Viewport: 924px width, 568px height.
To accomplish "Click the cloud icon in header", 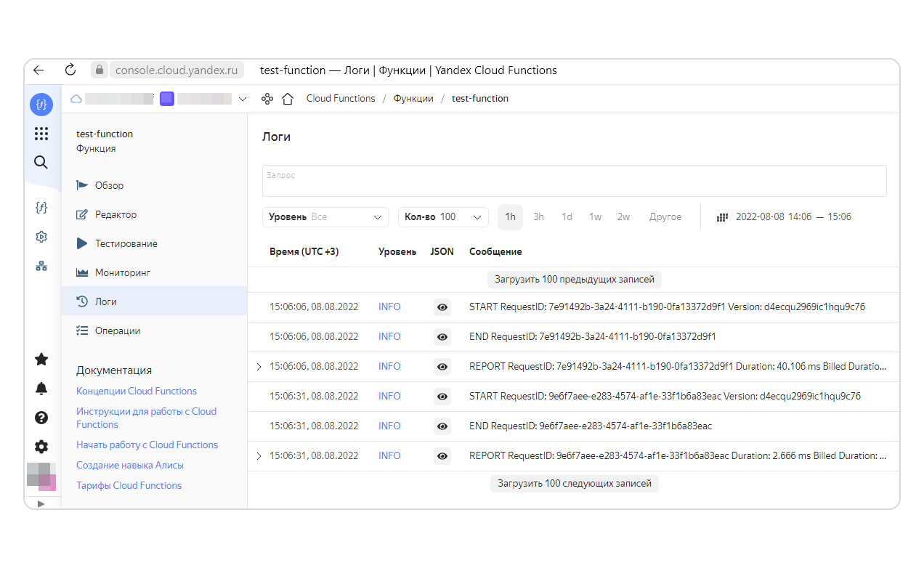I will click(x=76, y=99).
